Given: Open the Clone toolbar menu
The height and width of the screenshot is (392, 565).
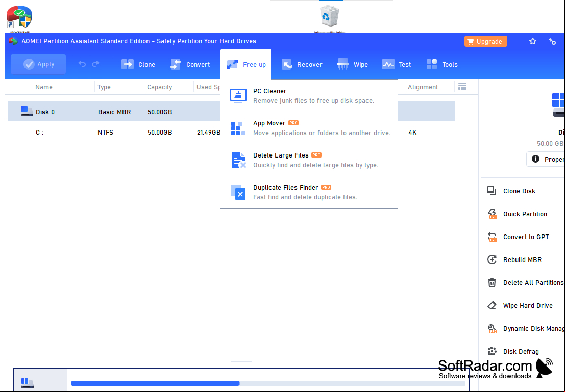Looking at the screenshot, I should 138,64.
